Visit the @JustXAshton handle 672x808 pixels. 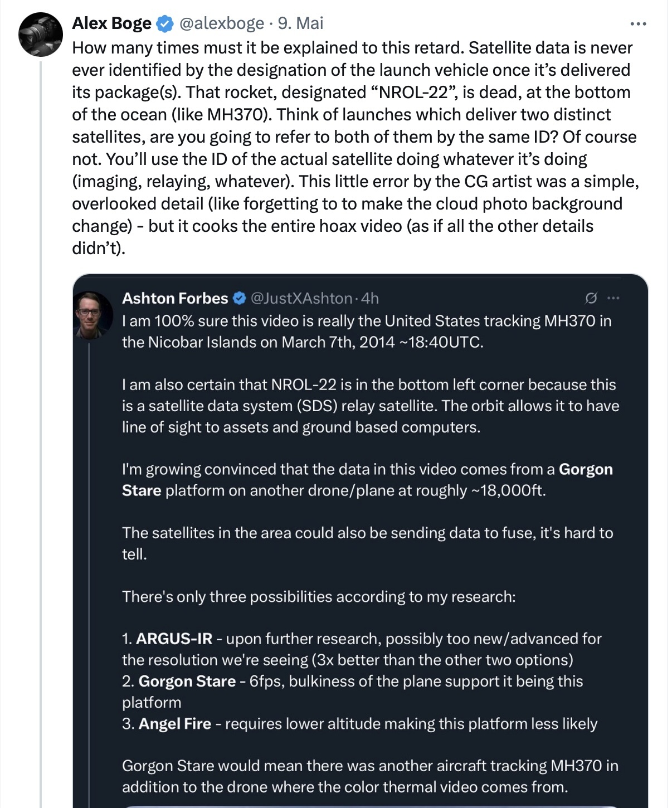(x=301, y=298)
